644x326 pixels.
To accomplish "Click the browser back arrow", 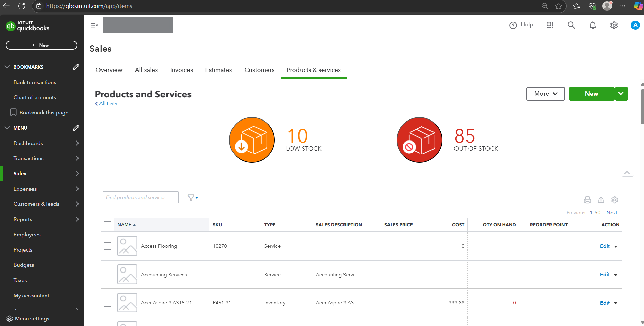I will (x=6, y=6).
